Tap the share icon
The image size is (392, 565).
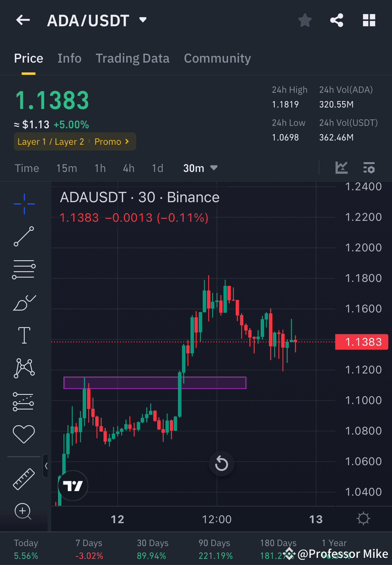[337, 20]
